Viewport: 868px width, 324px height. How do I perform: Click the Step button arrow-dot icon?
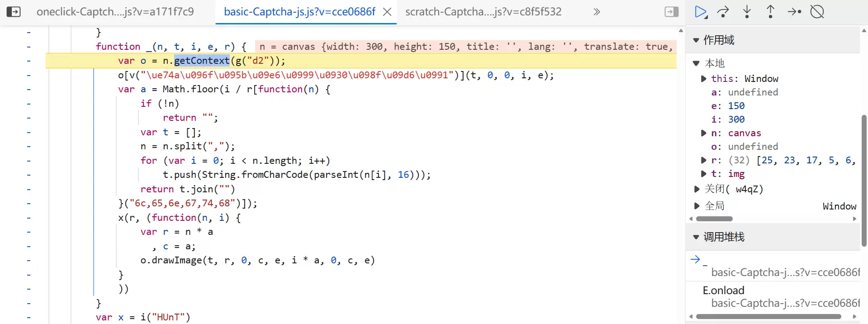[x=794, y=12]
